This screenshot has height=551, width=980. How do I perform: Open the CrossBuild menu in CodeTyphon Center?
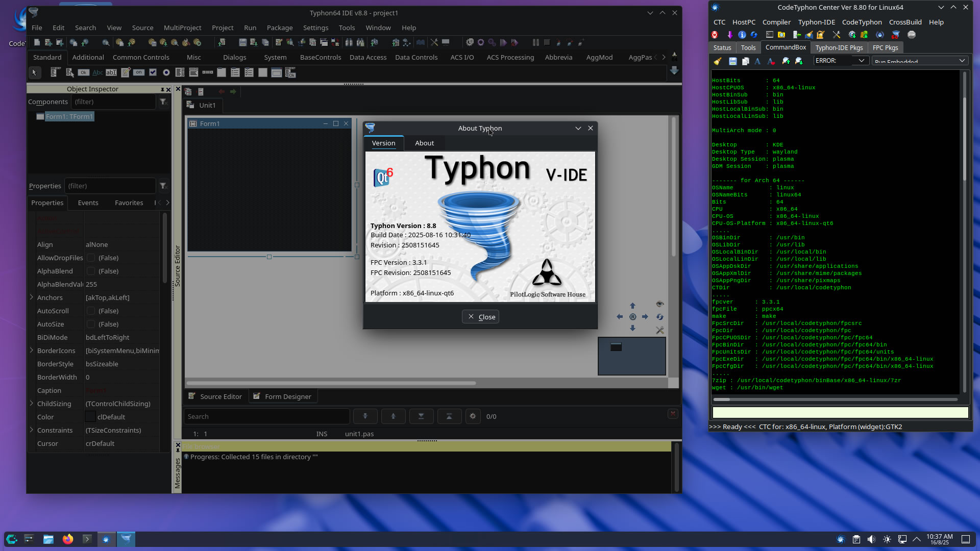[x=905, y=22]
